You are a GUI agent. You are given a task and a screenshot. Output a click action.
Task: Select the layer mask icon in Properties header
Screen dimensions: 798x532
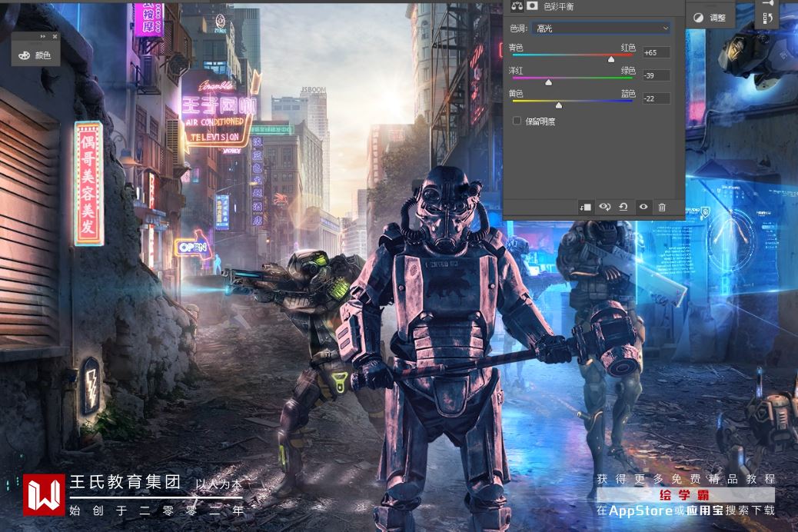click(532, 5)
